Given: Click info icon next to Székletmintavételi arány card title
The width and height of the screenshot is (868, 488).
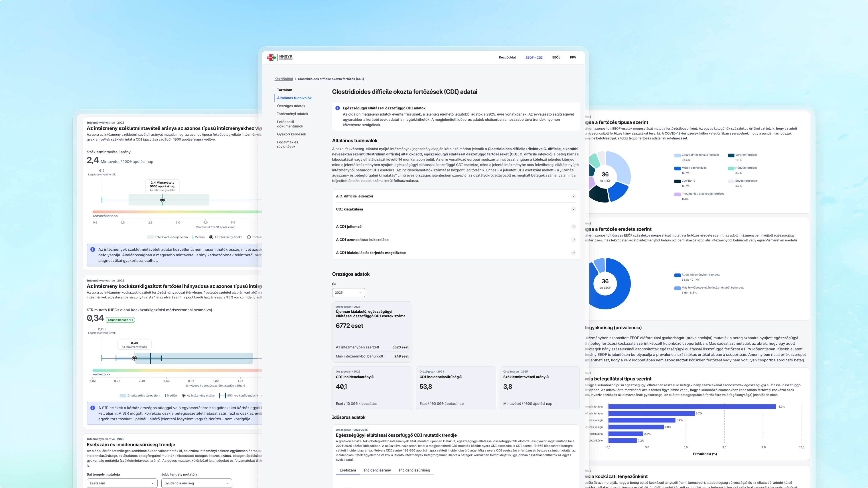Looking at the screenshot, I should tap(547, 377).
